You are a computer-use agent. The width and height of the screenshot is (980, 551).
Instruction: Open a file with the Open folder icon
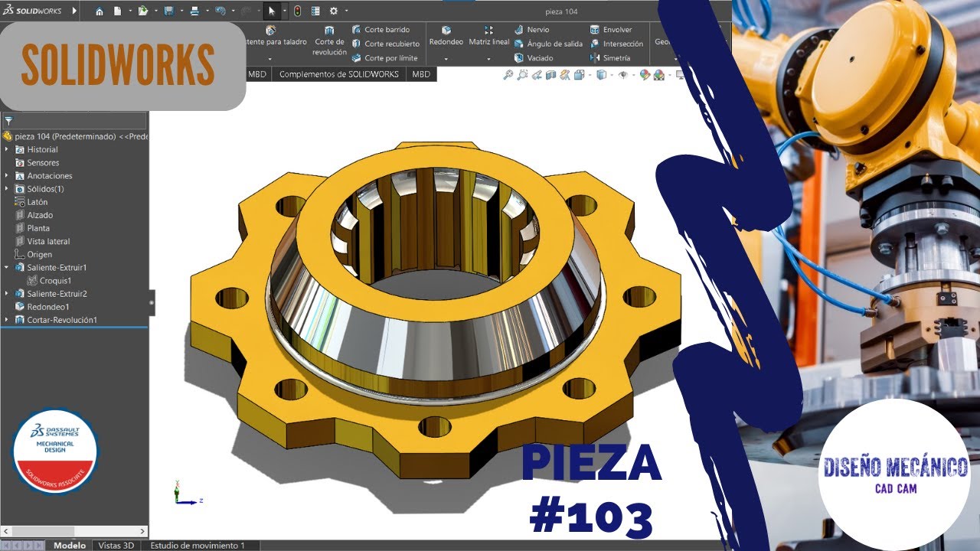pyautogui.click(x=142, y=11)
